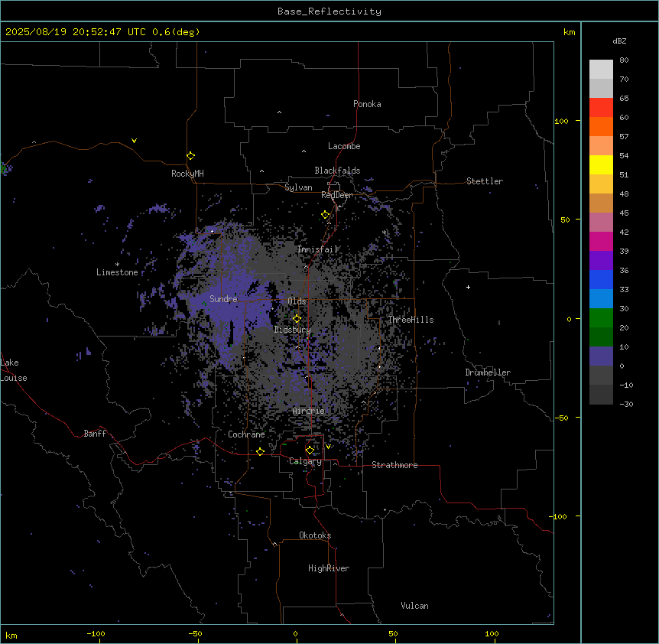The width and height of the screenshot is (659, 644).
Task: Click the 100 tick label on the right axis
Action: (561, 121)
